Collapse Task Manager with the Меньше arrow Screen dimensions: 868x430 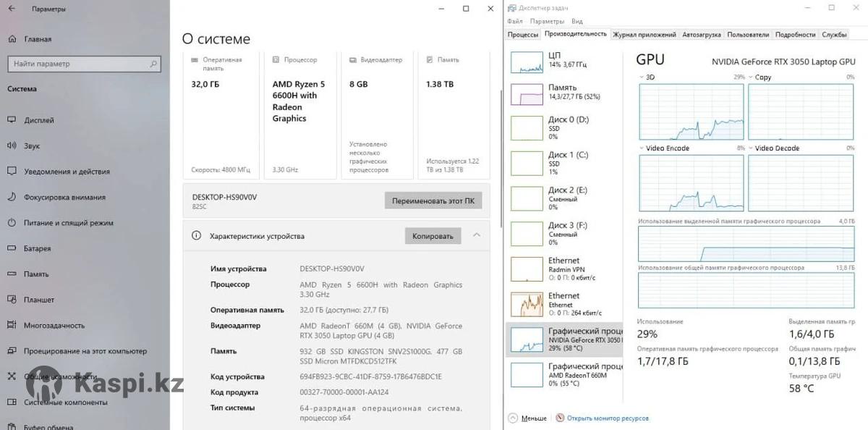coord(513,418)
